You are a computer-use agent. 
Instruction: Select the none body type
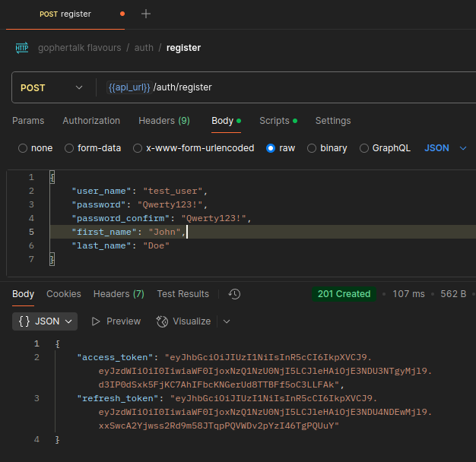23,148
